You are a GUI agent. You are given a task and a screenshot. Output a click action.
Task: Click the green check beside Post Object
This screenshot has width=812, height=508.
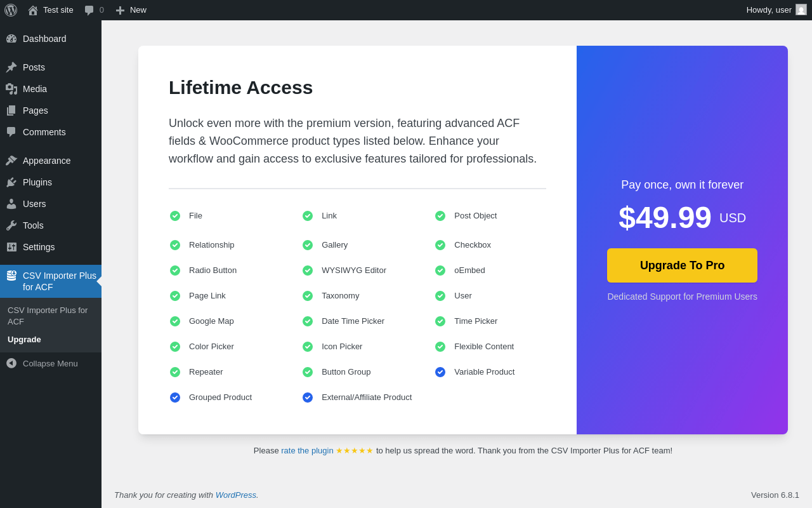[x=440, y=216]
